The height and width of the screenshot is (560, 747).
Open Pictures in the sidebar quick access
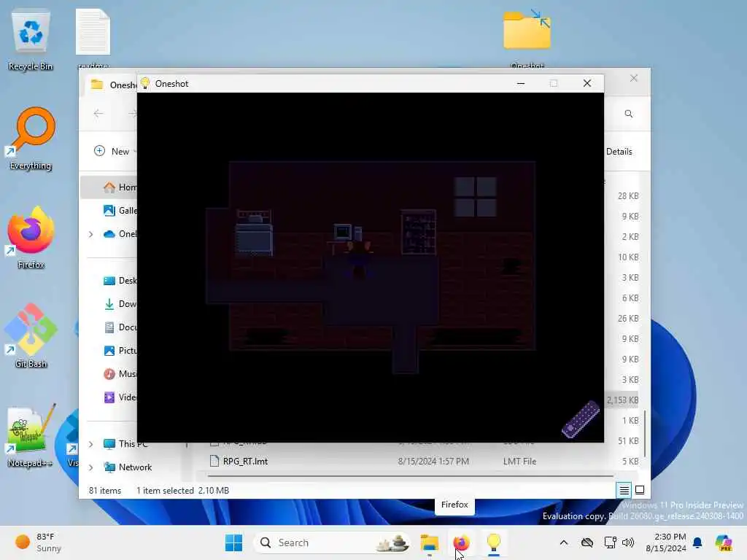pos(120,351)
